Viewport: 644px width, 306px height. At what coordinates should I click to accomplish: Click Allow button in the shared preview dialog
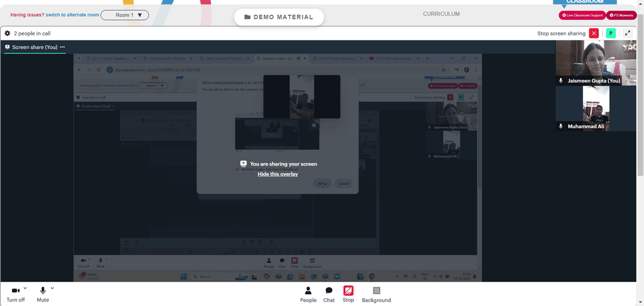point(323,184)
